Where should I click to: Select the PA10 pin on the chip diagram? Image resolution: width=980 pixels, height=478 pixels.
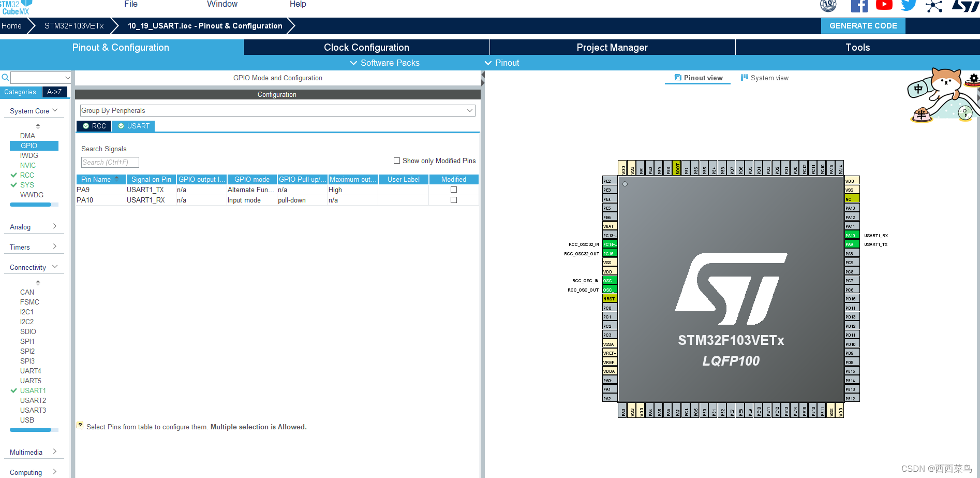(851, 235)
